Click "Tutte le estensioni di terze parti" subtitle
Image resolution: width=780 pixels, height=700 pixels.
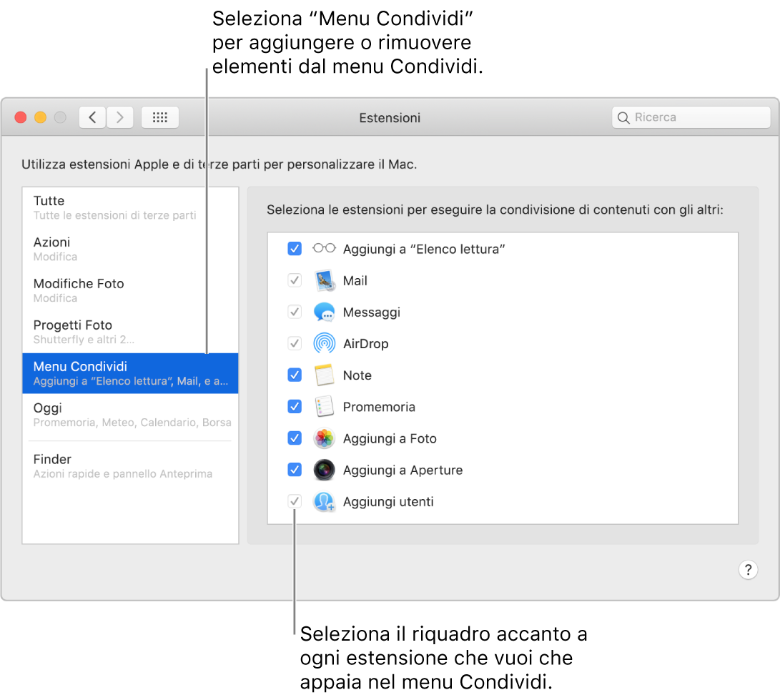point(115,215)
